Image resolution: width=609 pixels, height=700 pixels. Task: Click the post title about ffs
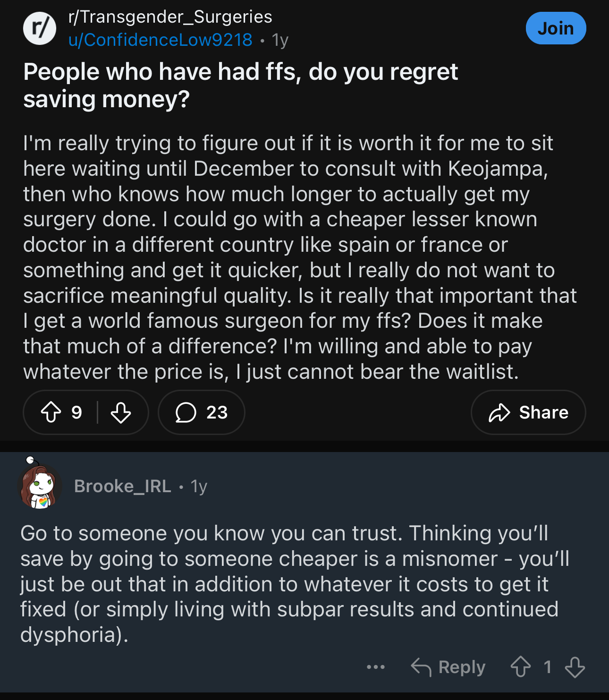(240, 85)
